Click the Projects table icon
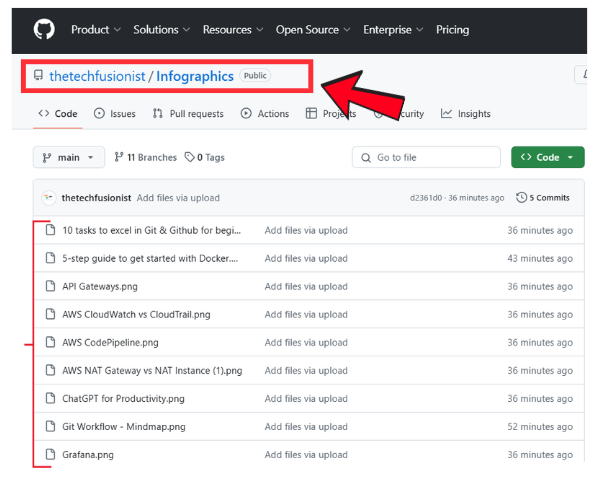 coord(311,113)
